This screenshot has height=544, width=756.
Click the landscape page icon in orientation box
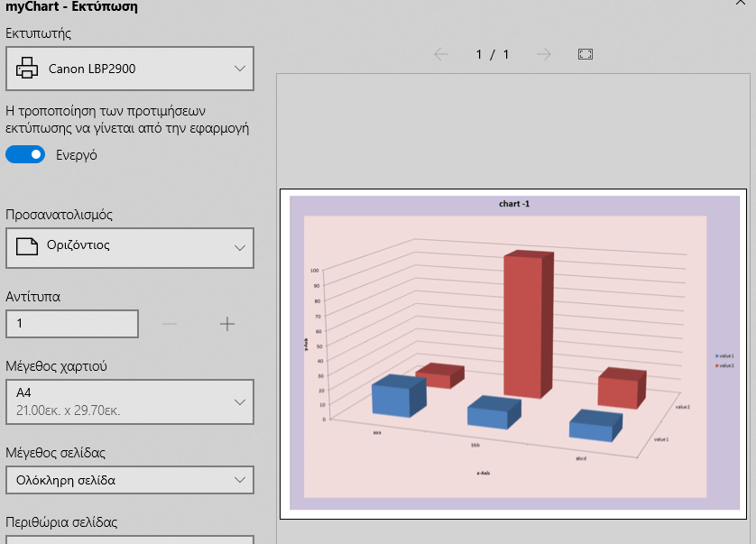[x=27, y=246]
